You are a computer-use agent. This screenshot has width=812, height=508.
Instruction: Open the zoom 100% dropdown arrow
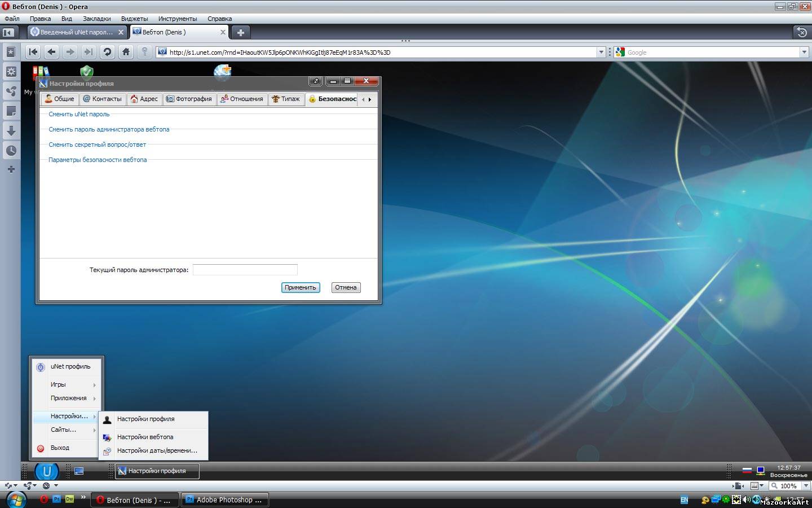[806, 485]
